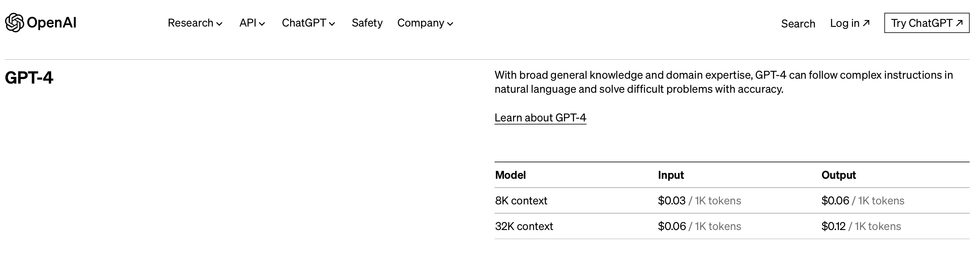This screenshot has height=266, width=980.
Task: Expand the ChatGPT navigation dropdown
Action: point(304,23)
